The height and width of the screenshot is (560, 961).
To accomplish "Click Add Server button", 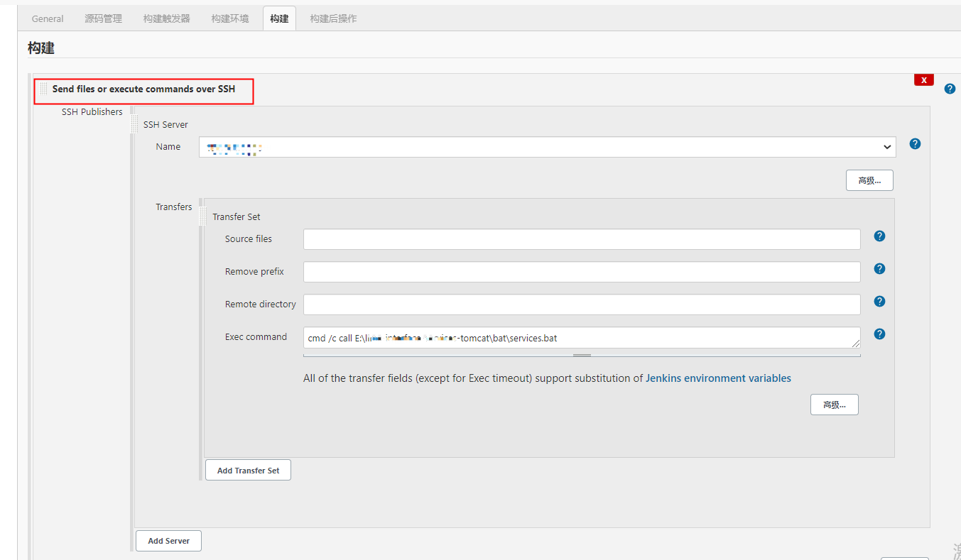I will pyautogui.click(x=168, y=540).
